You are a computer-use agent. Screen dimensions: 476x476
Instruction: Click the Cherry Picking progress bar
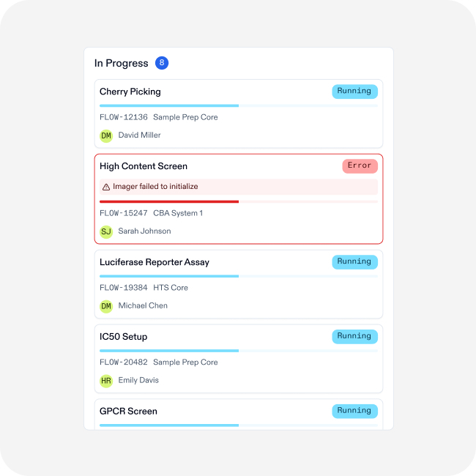169,105
